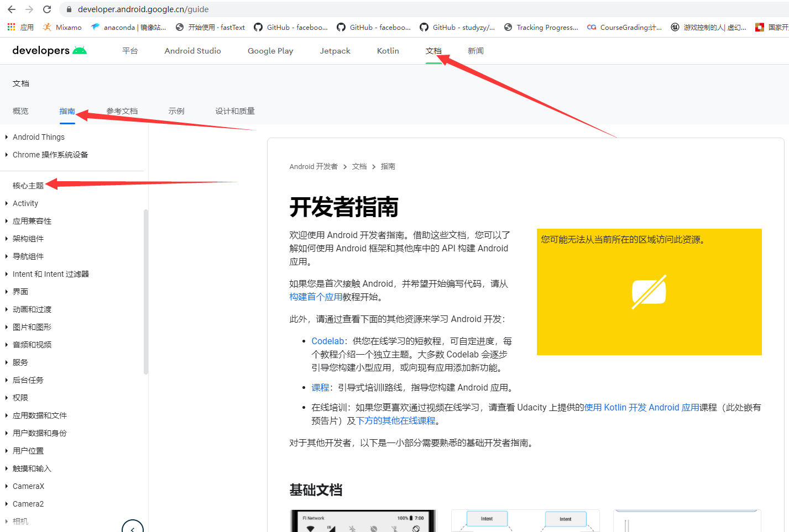Image resolution: width=789 pixels, height=532 pixels.
Task: Open the Tracking Progress bookmark
Action: (541, 27)
